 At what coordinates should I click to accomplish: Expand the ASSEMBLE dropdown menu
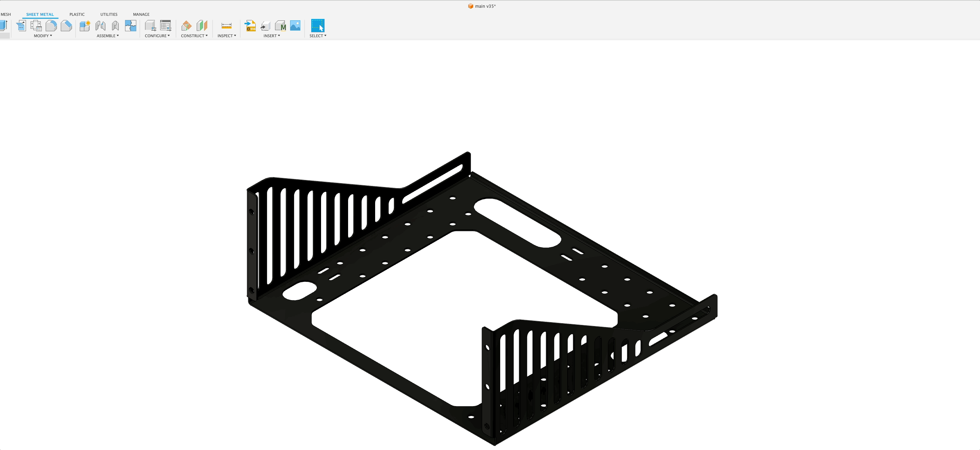tap(108, 36)
